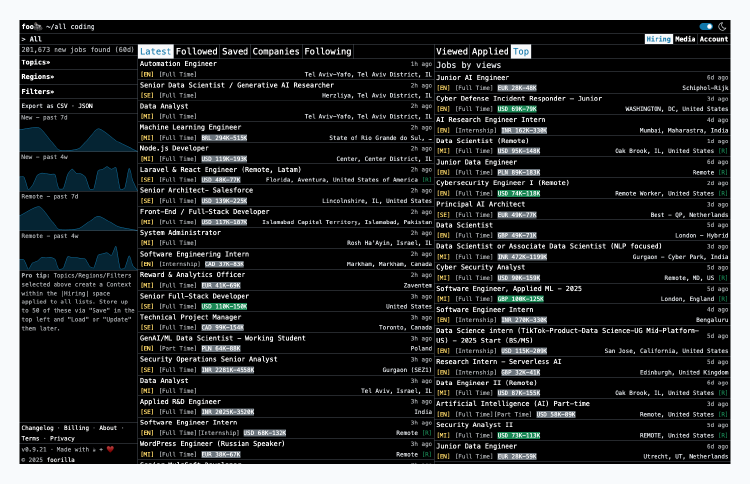This screenshot has width=750, height=484.
Task: Open the System Administrator job
Action: click(x=180, y=233)
